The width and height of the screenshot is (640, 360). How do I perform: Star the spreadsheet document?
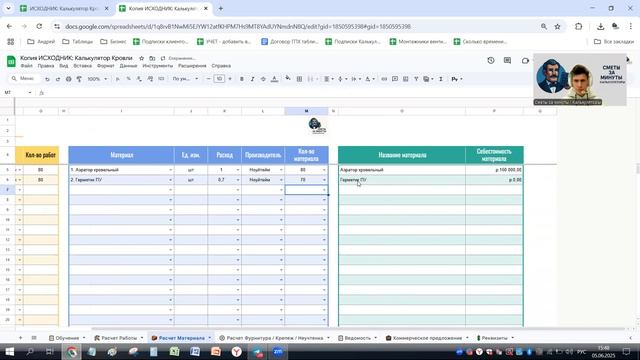(x=142, y=58)
